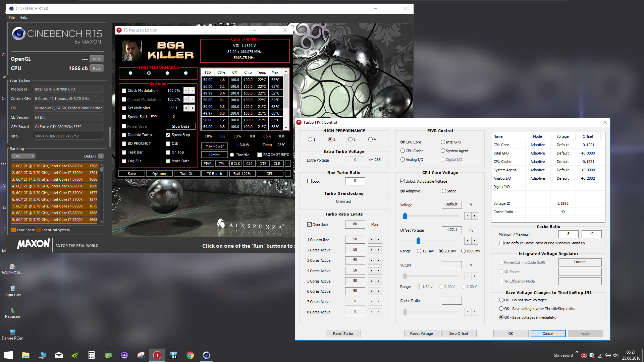Select the CPU Cache radio in FIVR Control
Viewport: 644px width, 362px height.
(x=402, y=151)
